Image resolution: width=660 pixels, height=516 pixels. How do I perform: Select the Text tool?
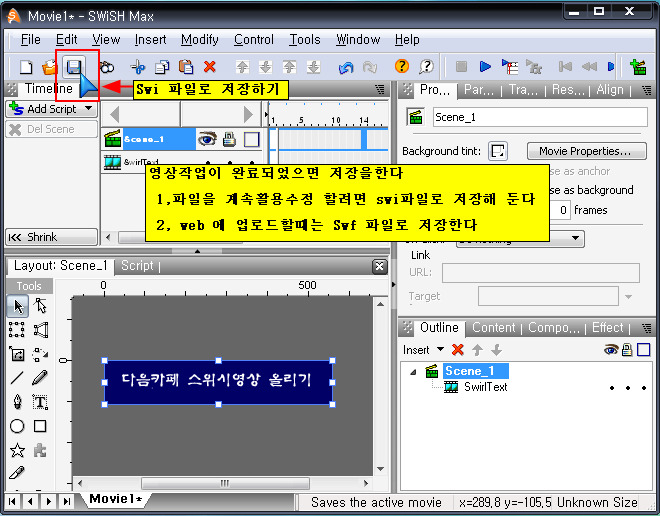40,402
